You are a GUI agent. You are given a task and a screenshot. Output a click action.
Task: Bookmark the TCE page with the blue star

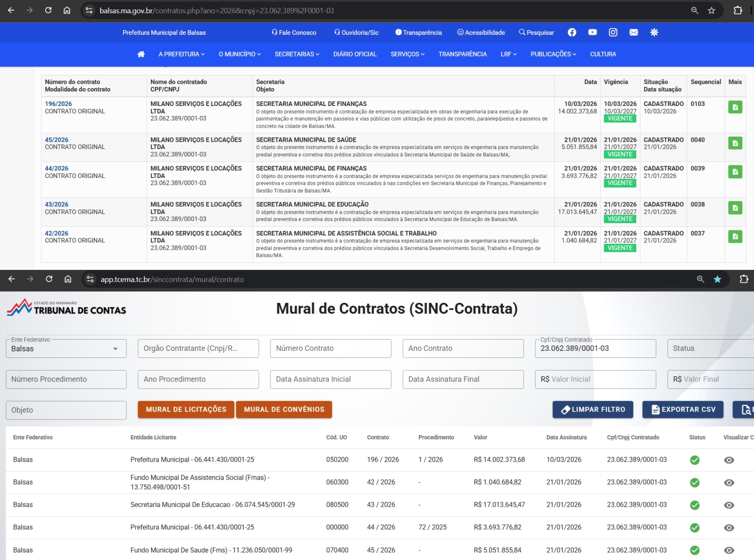[x=717, y=279]
